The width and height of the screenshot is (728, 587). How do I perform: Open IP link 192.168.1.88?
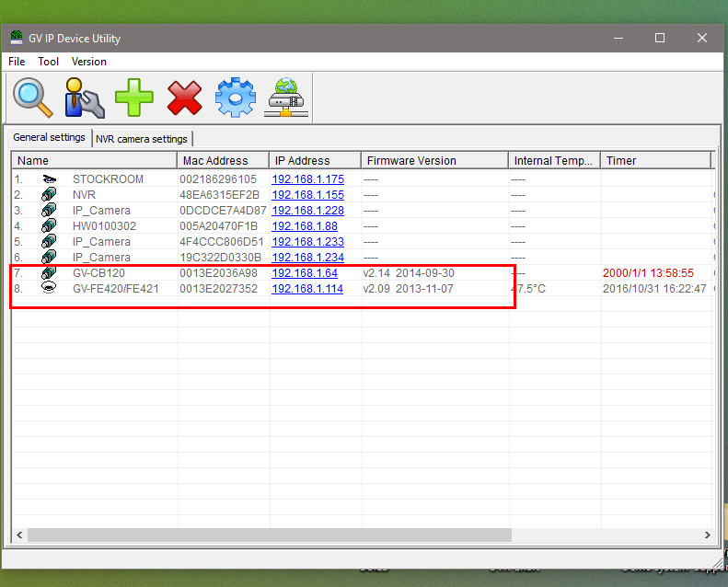pos(305,226)
